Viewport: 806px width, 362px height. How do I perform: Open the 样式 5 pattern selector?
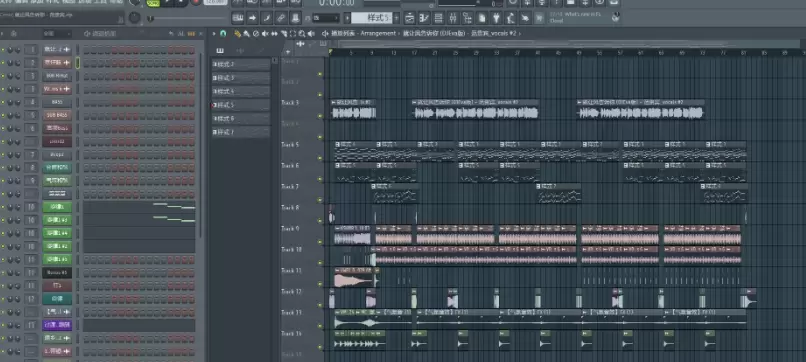point(371,18)
